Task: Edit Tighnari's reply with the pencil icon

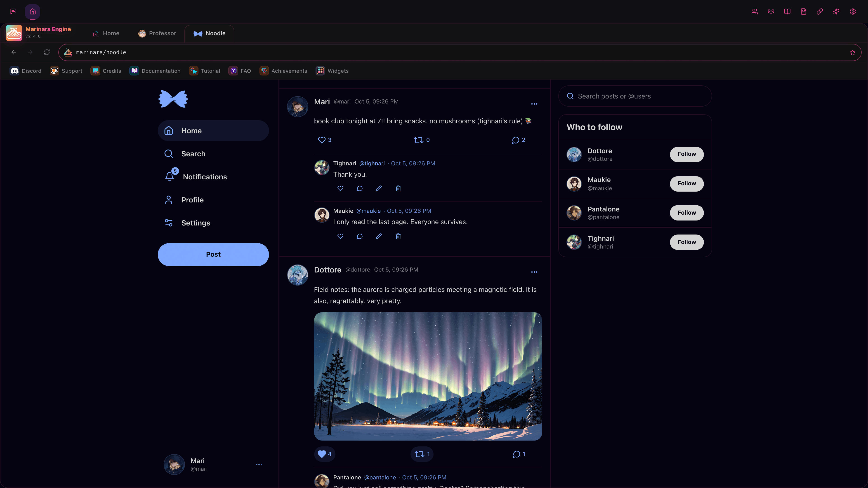Action: (379, 188)
